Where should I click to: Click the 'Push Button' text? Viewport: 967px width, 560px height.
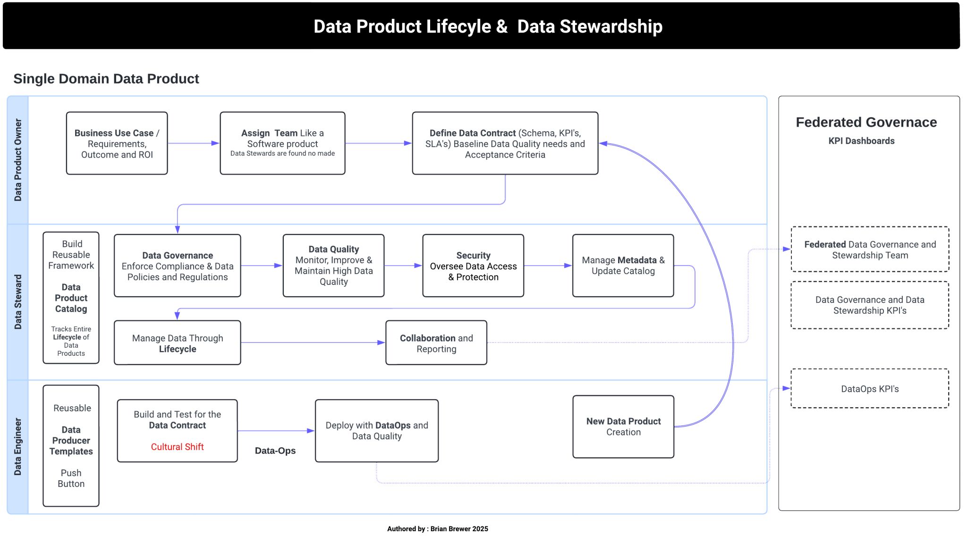coord(71,478)
